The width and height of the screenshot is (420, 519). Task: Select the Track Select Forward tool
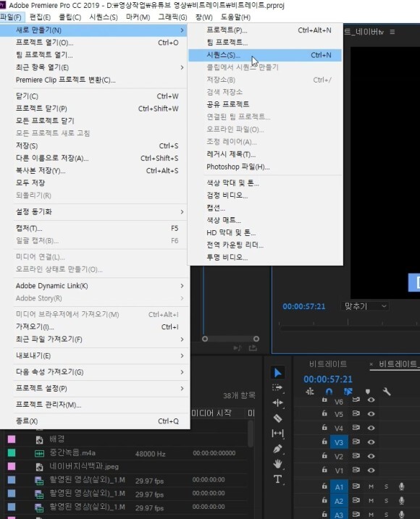click(277, 387)
